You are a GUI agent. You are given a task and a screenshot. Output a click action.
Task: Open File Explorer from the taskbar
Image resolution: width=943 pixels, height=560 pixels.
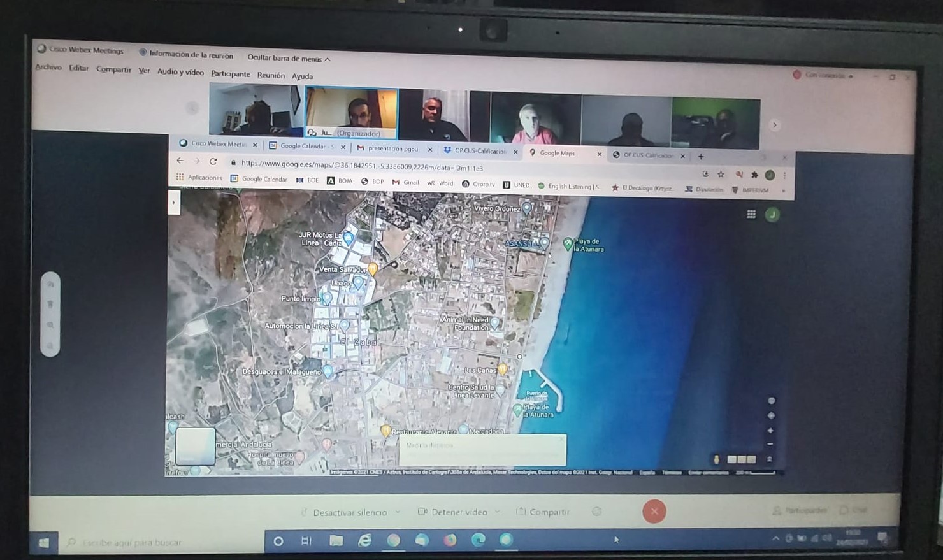(x=336, y=541)
